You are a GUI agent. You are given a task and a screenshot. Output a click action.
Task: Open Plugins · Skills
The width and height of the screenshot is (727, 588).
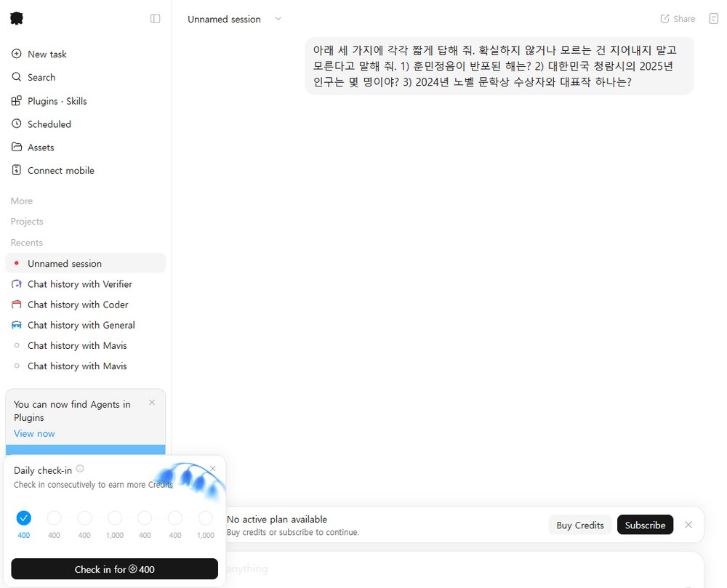[85, 101]
